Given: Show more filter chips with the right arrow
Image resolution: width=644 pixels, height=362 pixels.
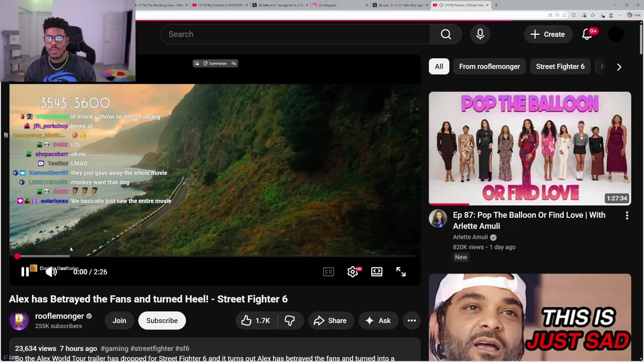Looking at the screenshot, I should (x=619, y=67).
